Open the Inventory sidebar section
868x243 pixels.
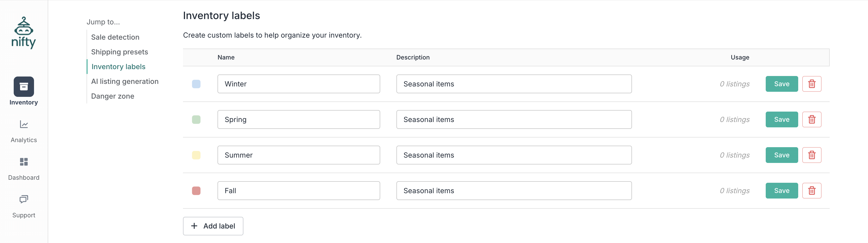(24, 87)
